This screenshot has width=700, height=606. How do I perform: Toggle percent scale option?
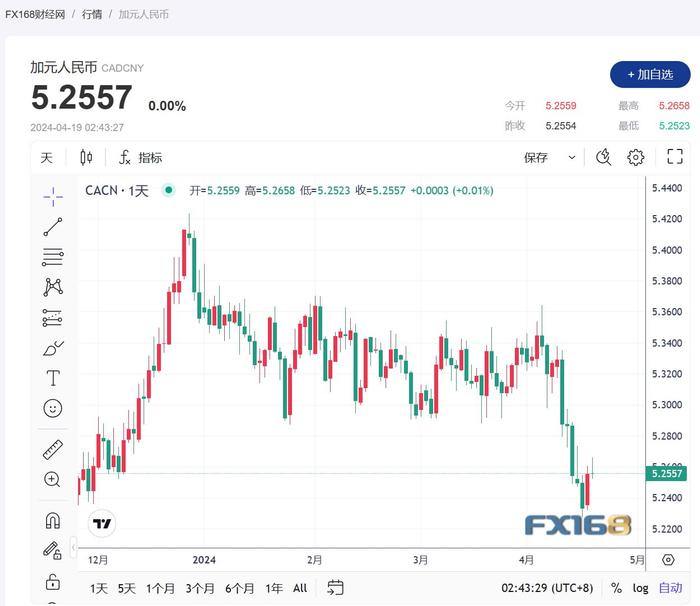616,588
